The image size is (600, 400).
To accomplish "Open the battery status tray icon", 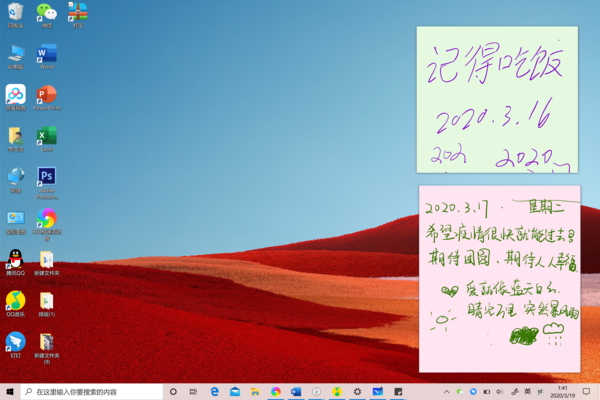I will 486,392.
